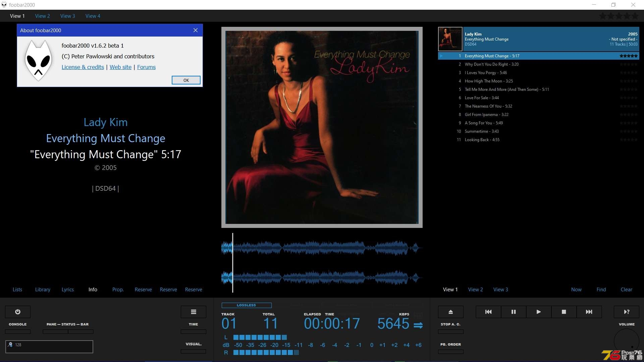Screen dimensions: 644x362
Task: Click the foobar2000 alien logo in About dialog
Action: click(39, 61)
